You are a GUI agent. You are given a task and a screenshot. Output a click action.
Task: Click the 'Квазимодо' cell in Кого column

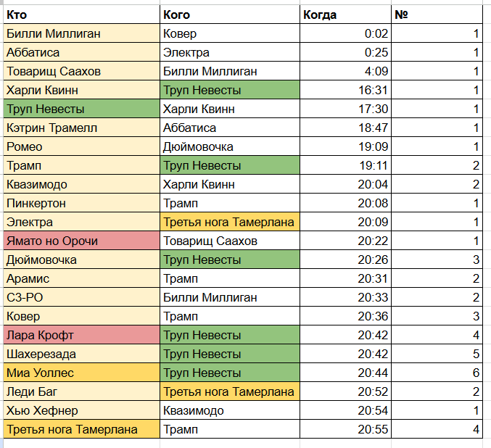pos(230,410)
